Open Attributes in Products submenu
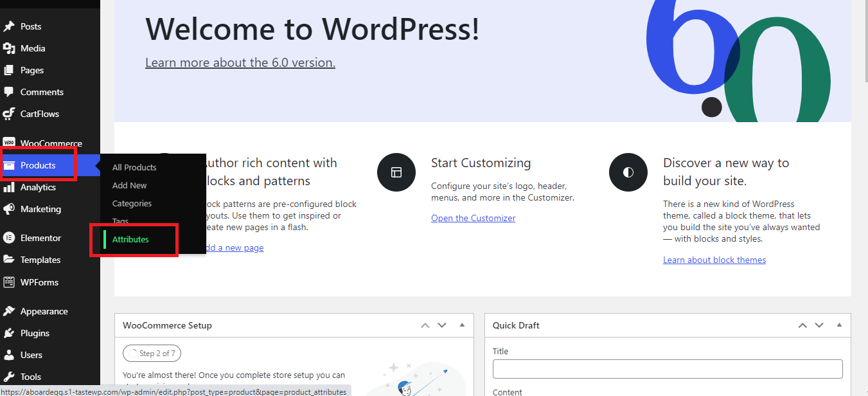 [x=130, y=239]
